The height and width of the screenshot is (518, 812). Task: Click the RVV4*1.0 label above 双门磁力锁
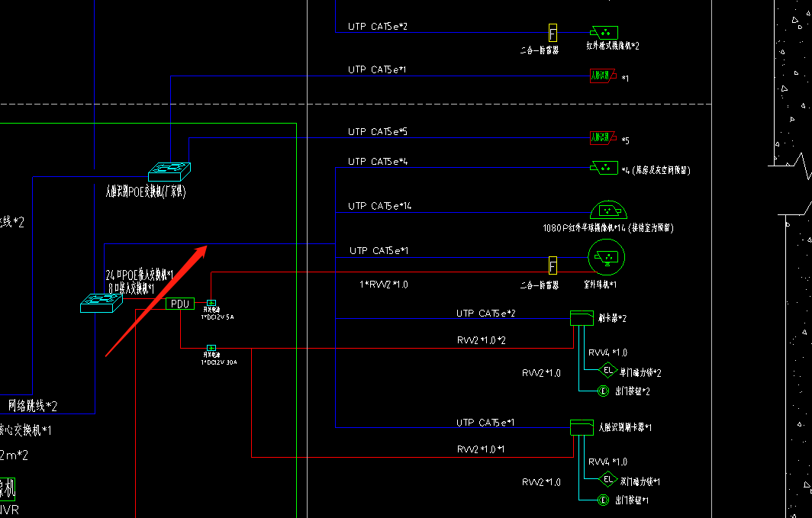[x=607, y=462]
